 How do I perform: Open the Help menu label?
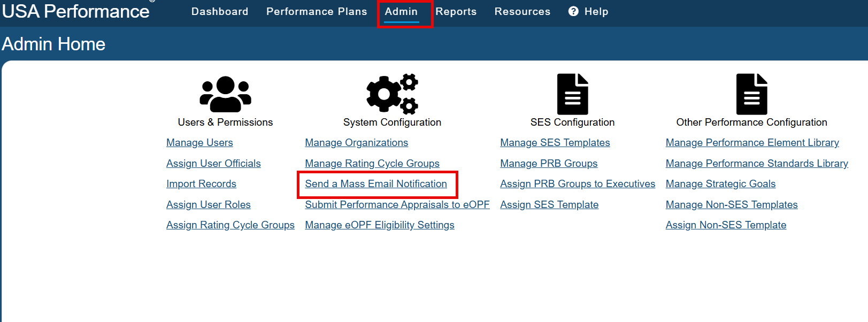(596, 11)
